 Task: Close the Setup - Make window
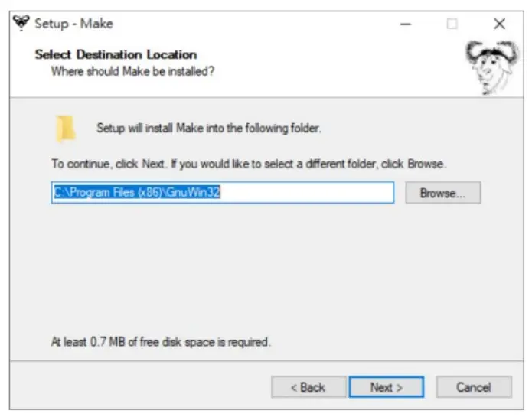[499, 24]
